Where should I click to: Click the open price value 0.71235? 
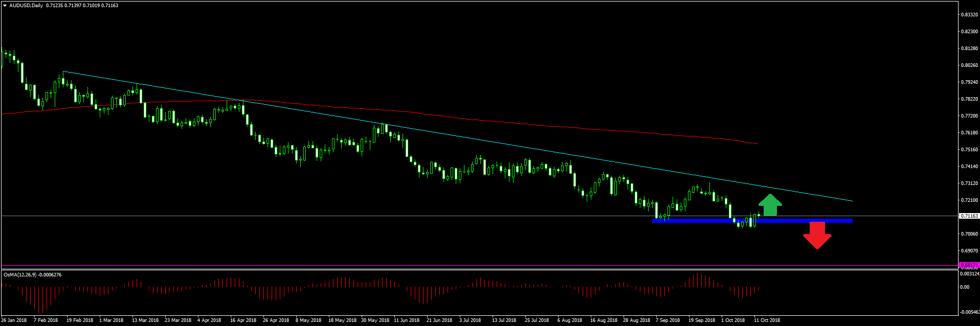point(54,6)
